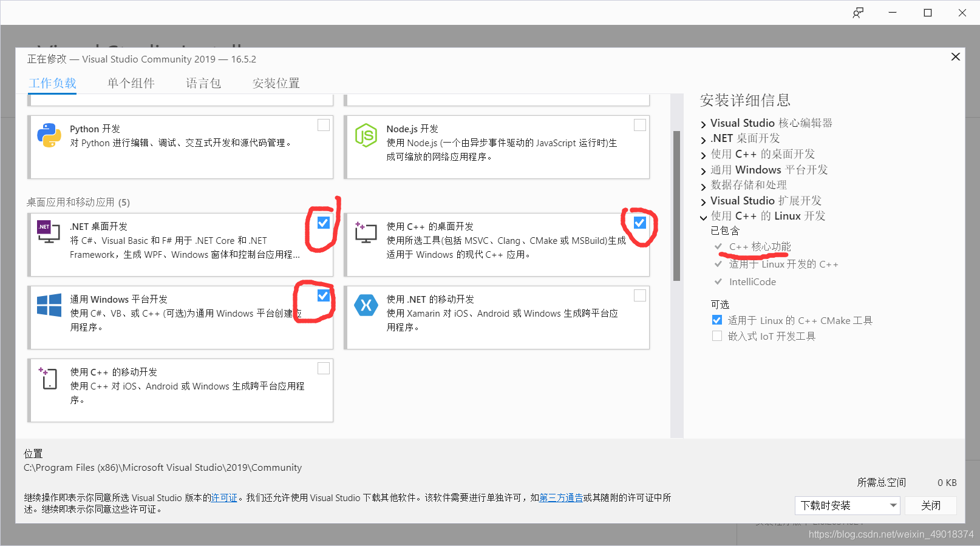Uncheck the .NET 桌面开发 workload checkbox
The width and height of the screenshot is (980, 546).
tap(324, 223)
